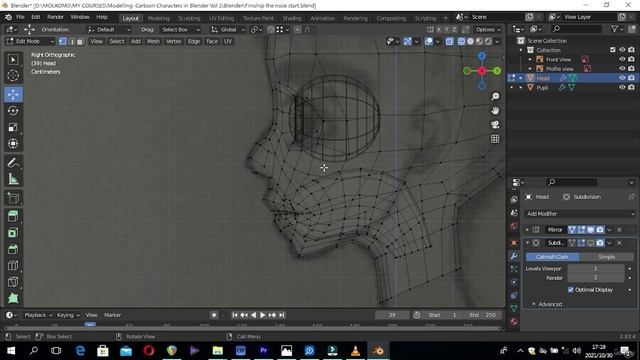
Task: Activate the Move tool
Action: pos(13,94)
